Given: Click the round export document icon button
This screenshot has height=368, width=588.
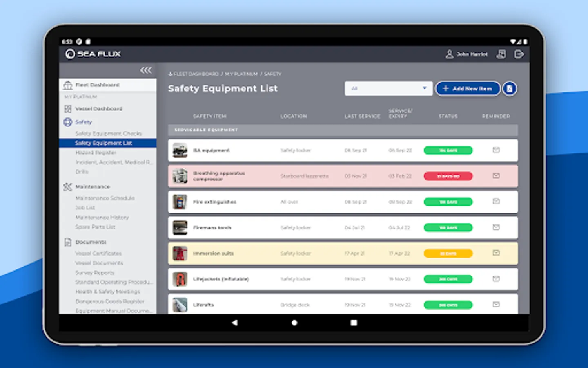Looking at the screenshot, I should (x=510, y=88).
